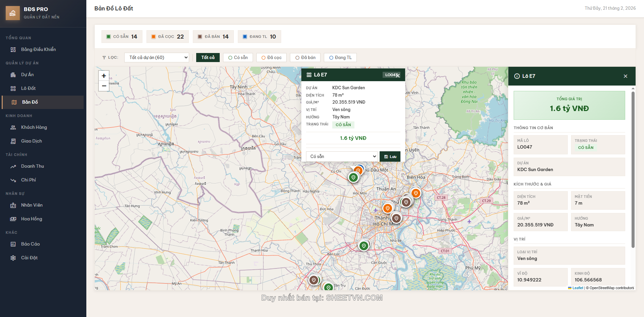Click the Leaflet attribution link

577,288
